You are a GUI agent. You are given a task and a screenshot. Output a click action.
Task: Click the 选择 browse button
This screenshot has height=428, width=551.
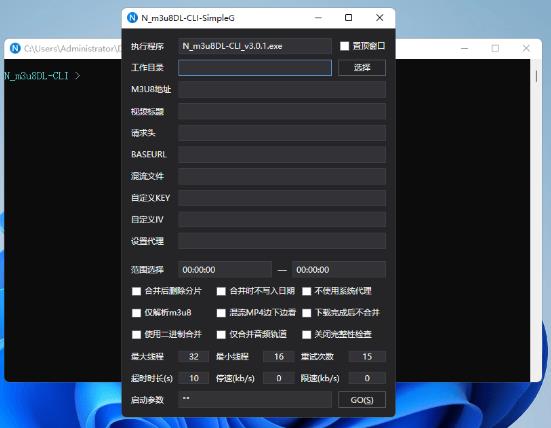[362, 67]
